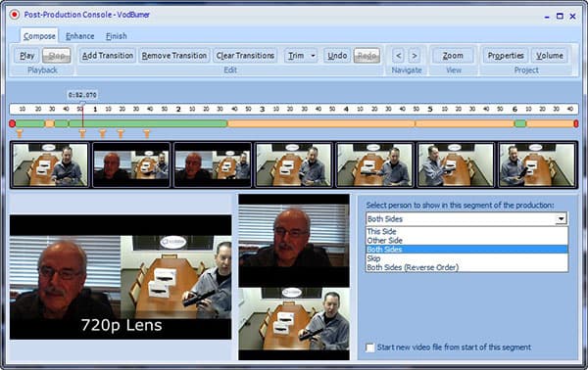Select the first orange timeline marker
The height and width of the screenshot is (370, 588).
pos(20,133)
